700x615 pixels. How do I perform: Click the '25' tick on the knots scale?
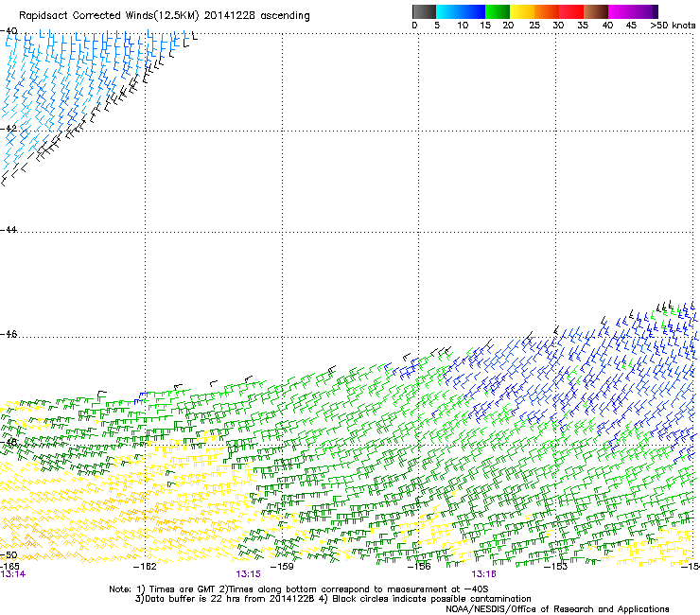[534, 26]
